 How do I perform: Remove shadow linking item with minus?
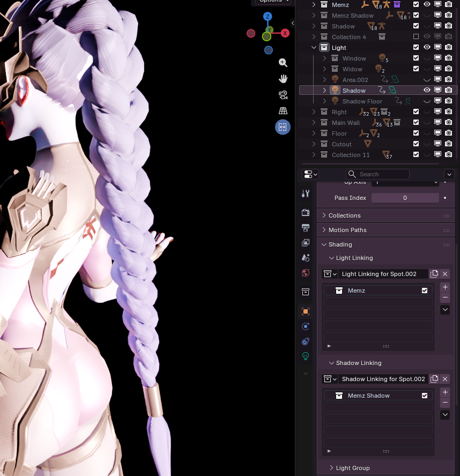pos(445,403)
